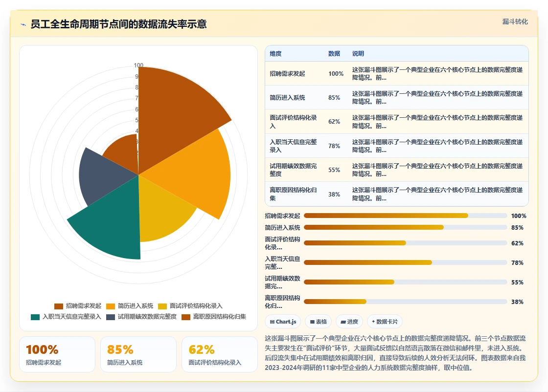Screen dimensions: 548x392
Task: Click the 招聘需求发起 progress bar
Action: (x=406, y=216)
